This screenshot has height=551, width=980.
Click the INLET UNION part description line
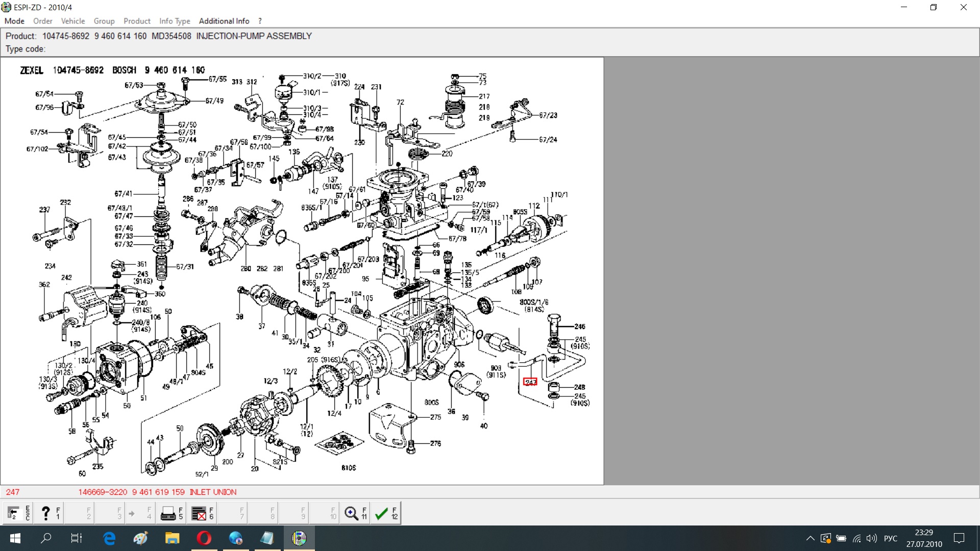tap(213, 492)
